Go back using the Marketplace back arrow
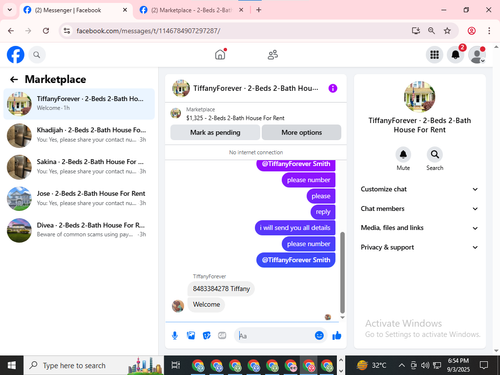This screenshot has height=375, width=500. point(14,79)
